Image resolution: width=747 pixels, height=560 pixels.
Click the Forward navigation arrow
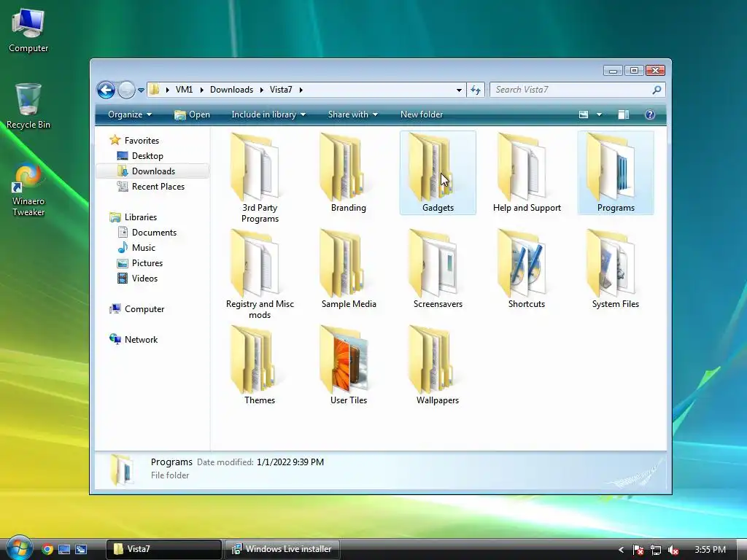126,90
